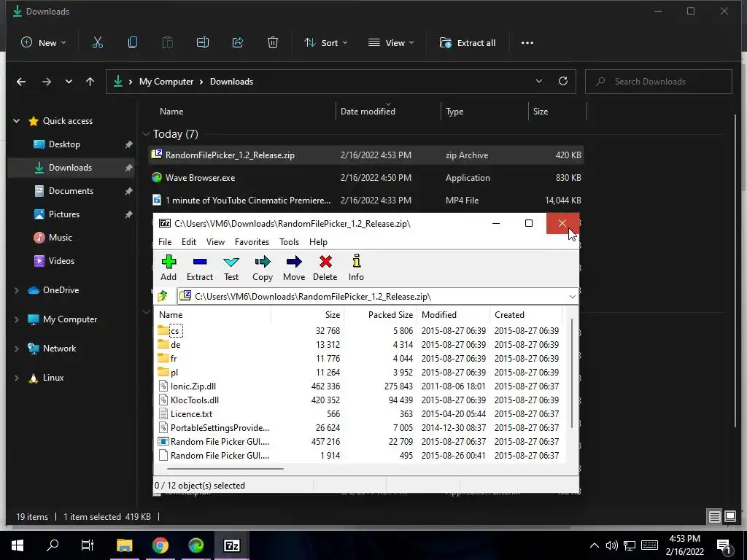Open the See more ellipsis menu in Explorer
The width and height of the screenshot is (747, 560).
[x=527, y=43]
